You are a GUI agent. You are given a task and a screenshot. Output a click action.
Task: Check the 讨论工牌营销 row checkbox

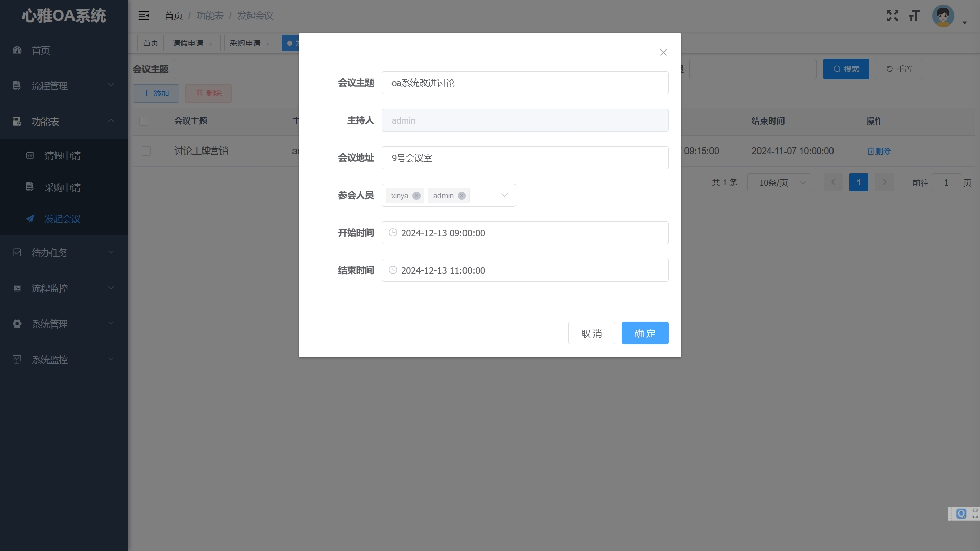coord(146,151)
